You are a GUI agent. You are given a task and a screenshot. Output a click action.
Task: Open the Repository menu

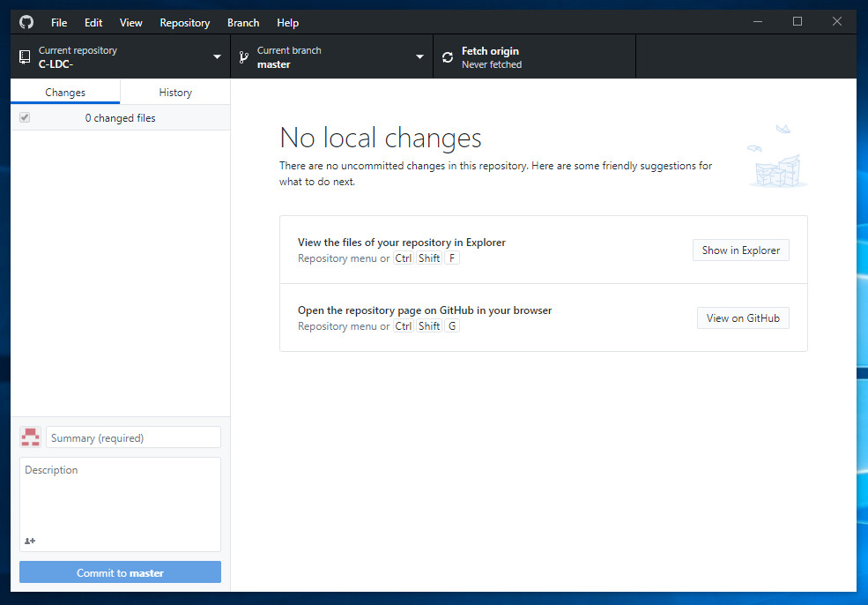pyautogui.click(x=185, y=23)
